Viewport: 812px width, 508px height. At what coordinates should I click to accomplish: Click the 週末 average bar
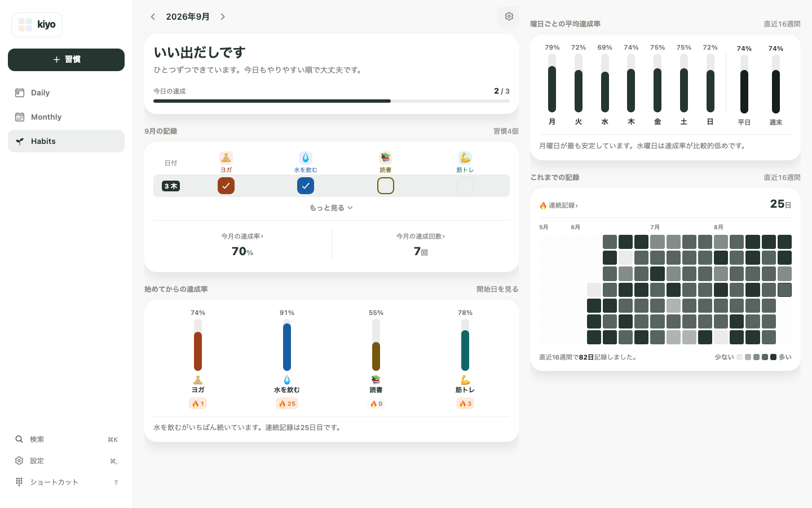tap(776, 84)
